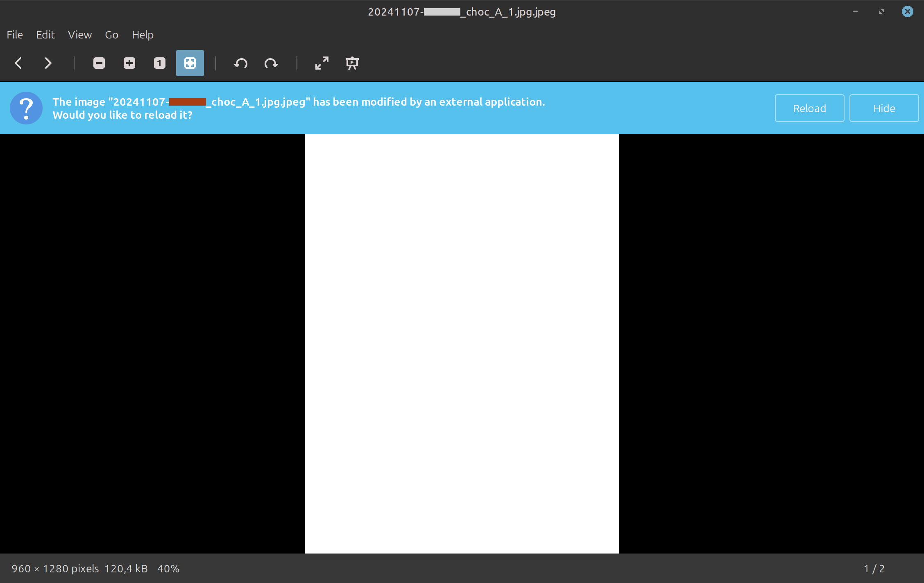
Task: Open the Edit menu
Action: coord(45,35)
